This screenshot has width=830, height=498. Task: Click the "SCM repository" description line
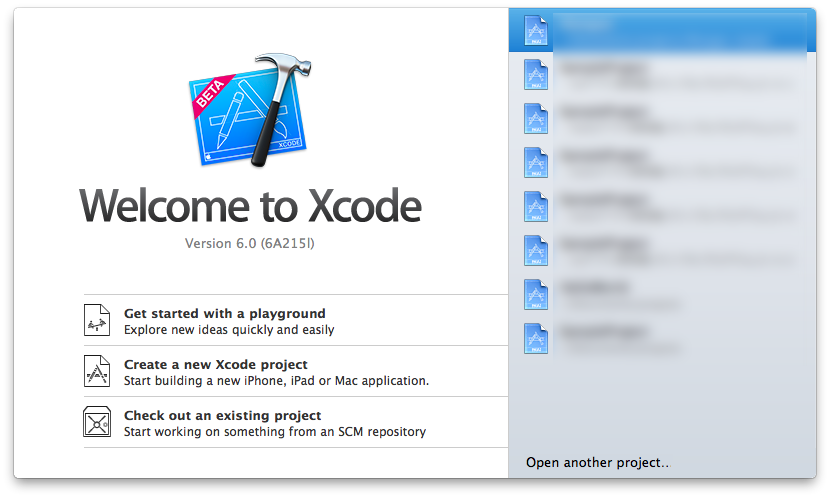coord(274,432)
